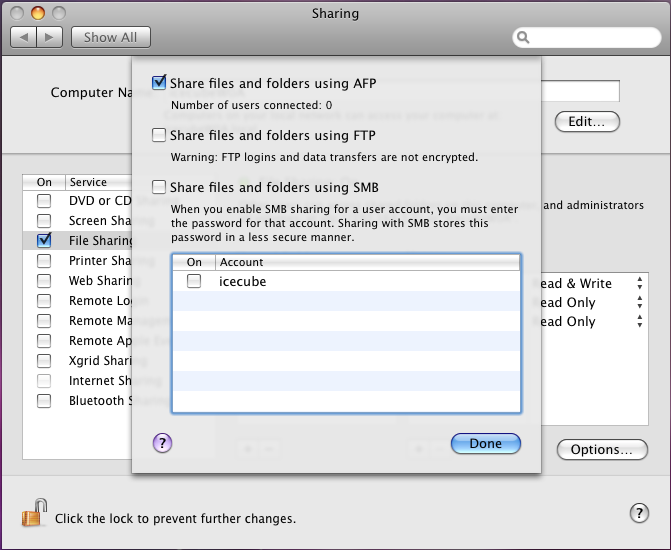Click the Options... button
The width and height of the screenshot is (671, 550).
point(602,449)
